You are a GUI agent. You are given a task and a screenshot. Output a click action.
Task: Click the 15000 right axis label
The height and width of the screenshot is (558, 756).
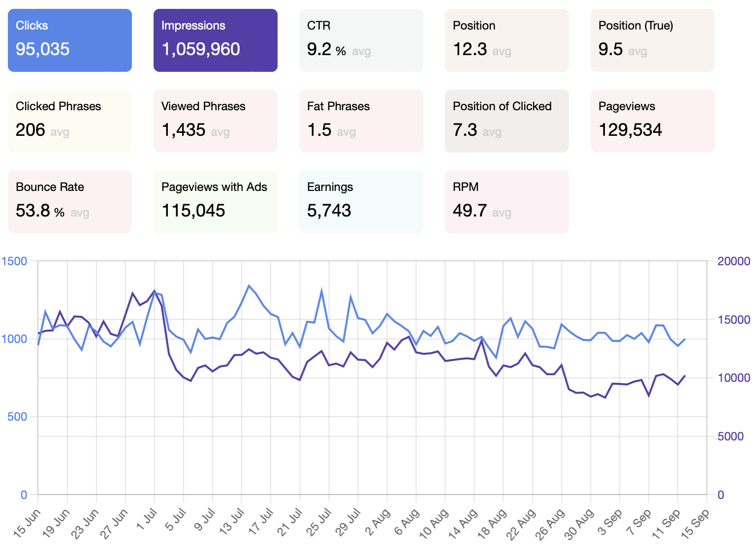(x=734, y=320)
